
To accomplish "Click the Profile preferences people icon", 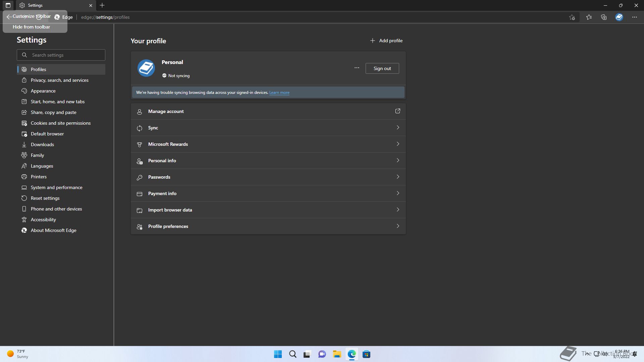I will tap(140, 227).
